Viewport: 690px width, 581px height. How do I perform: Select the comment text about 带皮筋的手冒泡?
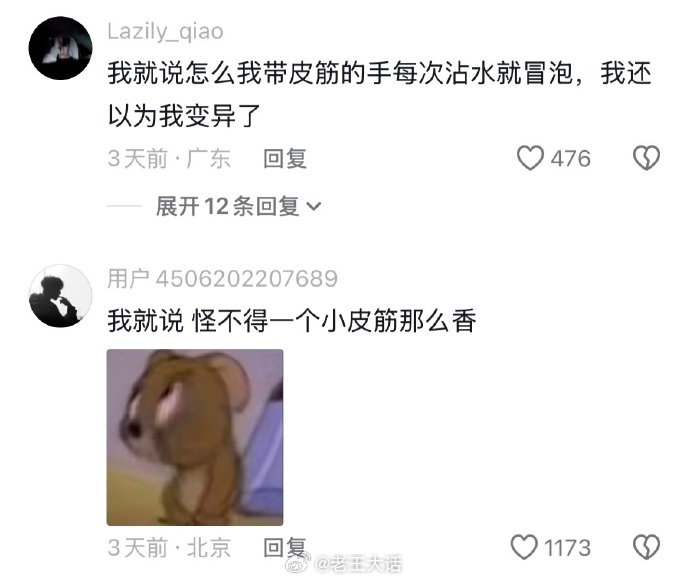click(x=379, y=94)
